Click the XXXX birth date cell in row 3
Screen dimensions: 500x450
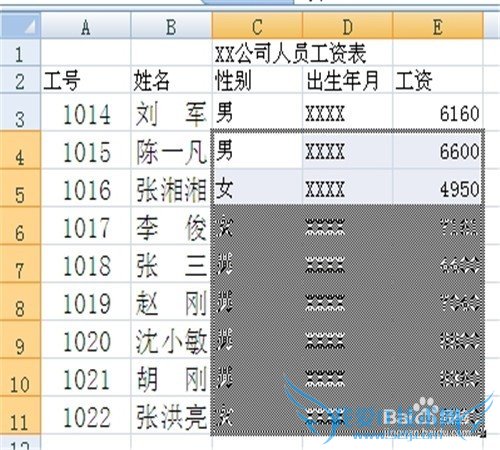[348, 112]
